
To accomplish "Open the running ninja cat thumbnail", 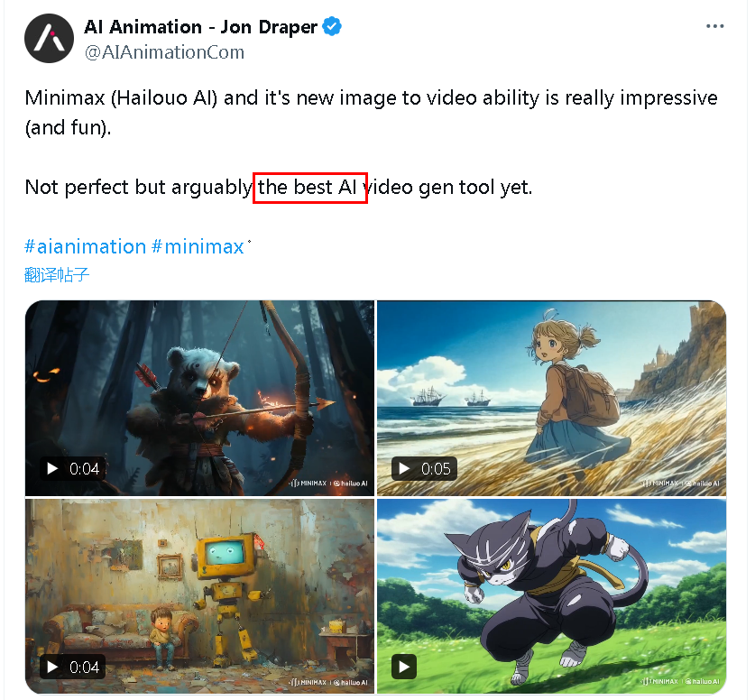I will pos(551,596).
